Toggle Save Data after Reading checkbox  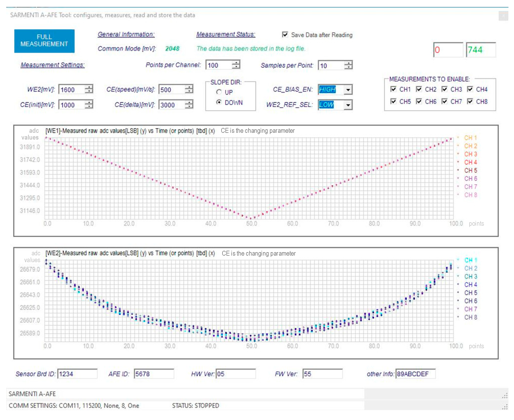tap(285, 35)
